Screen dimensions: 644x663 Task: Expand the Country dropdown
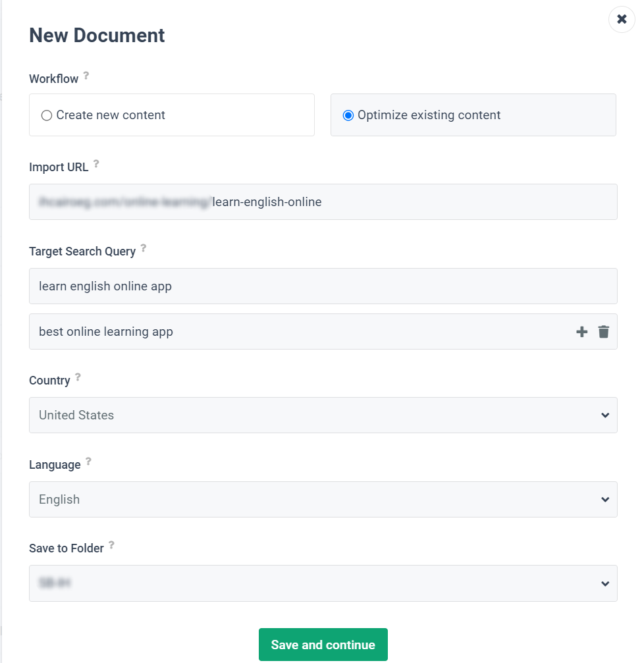604,415
